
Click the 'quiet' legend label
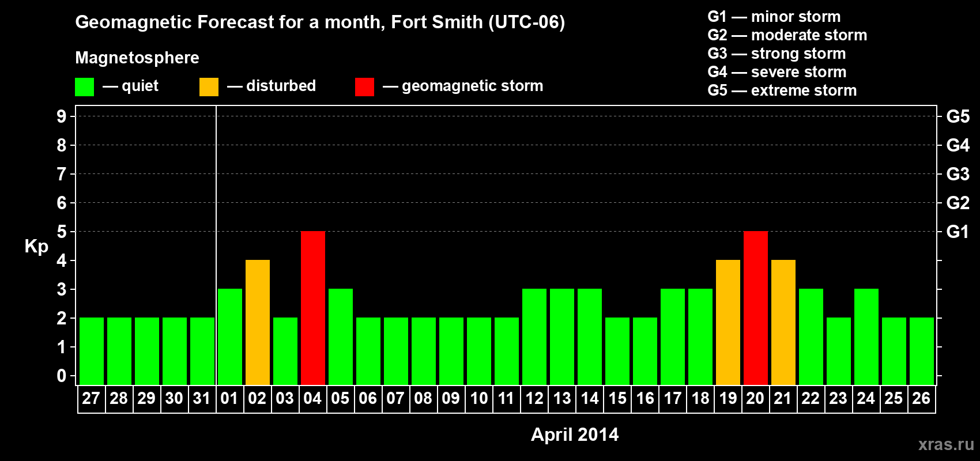click(140, 86)
